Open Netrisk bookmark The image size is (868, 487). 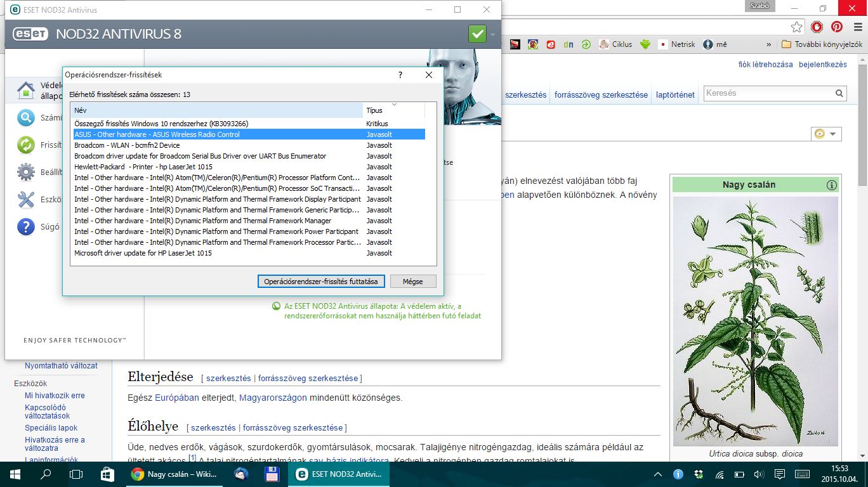(676, 44)
